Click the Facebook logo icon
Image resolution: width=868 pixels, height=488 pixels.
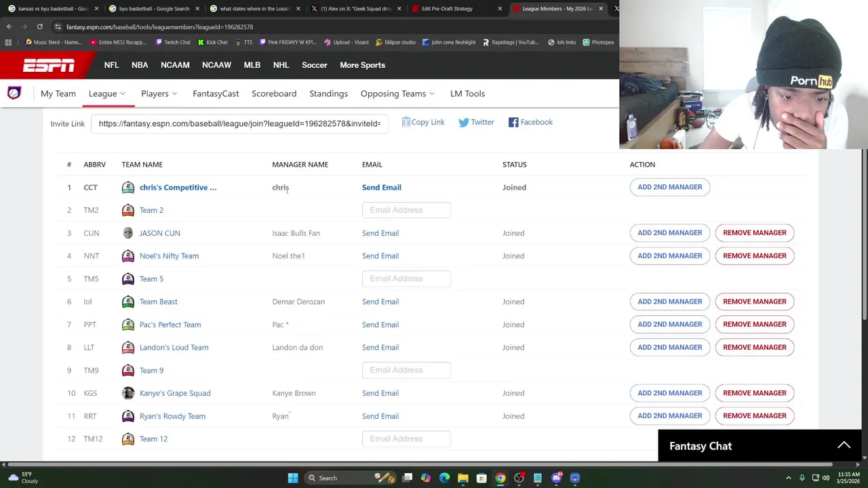pyautogui.click(x=513, y=123)
